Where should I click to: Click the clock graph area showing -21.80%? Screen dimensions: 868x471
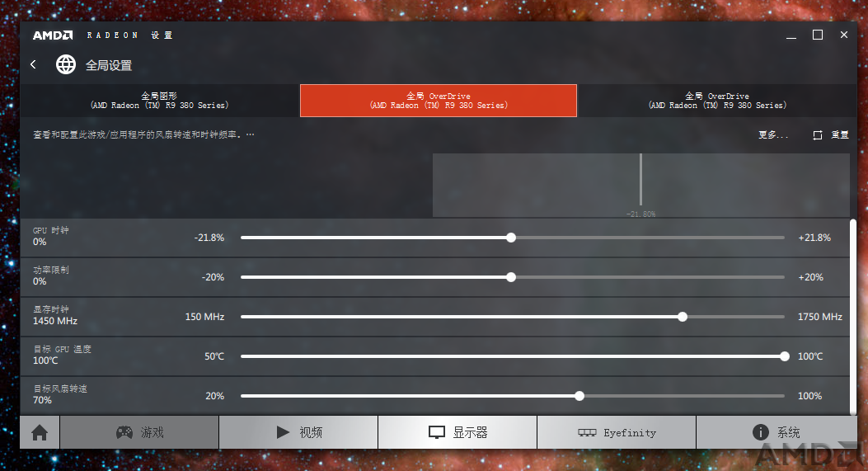point(641,185)
